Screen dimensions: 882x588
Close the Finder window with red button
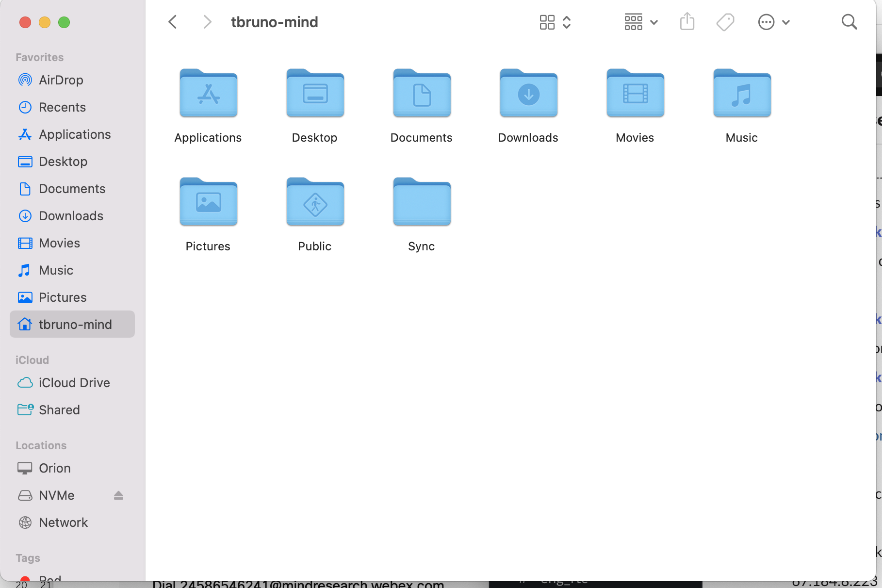tap(25, 22)
